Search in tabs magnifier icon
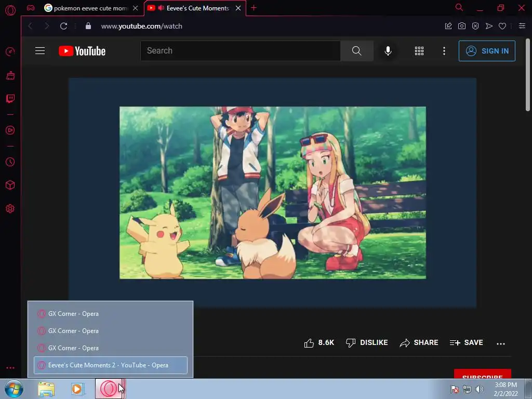This screenshot has height=399, width=532. [x=459, y=7]
